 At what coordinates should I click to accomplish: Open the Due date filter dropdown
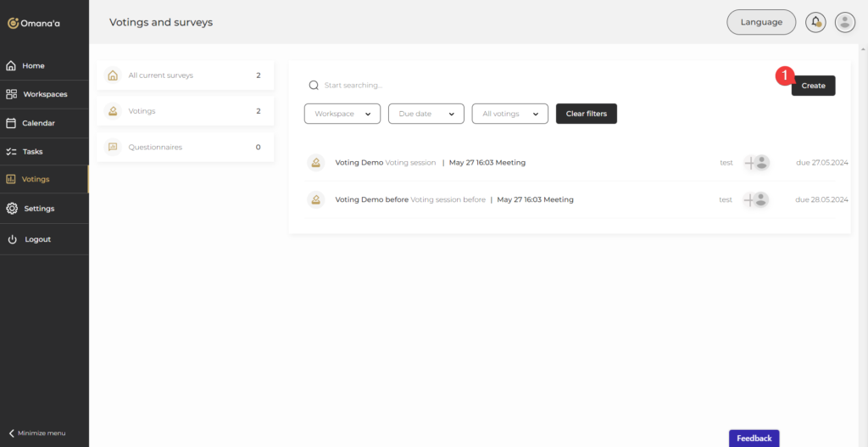(426, 114)
